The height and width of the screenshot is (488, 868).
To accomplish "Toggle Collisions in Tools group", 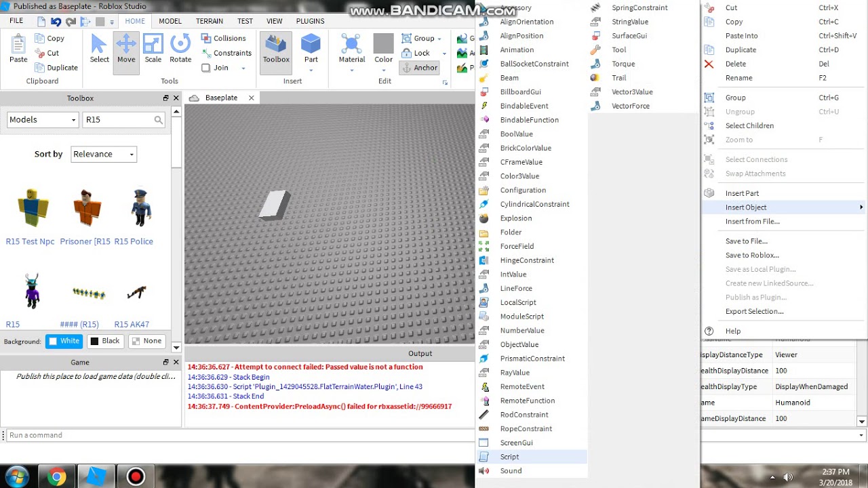I will (224, 39).
